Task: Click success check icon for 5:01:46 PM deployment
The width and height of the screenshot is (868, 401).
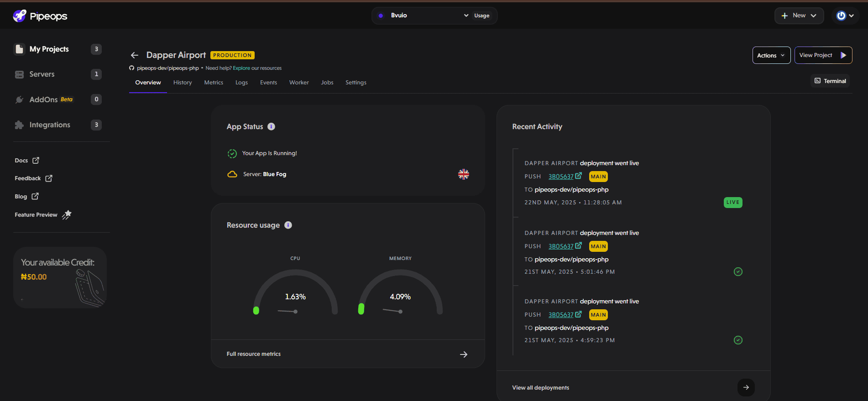Action: pos(738,272)
